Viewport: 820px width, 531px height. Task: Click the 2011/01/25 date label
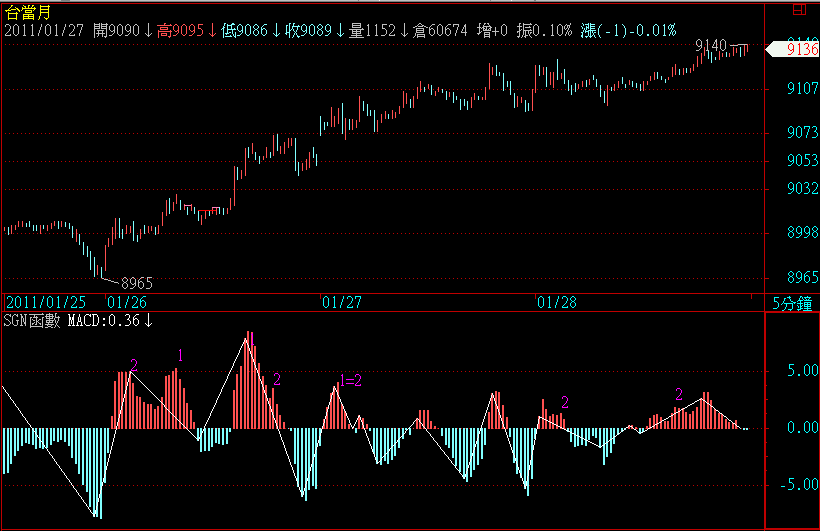[x=46, y=301]
